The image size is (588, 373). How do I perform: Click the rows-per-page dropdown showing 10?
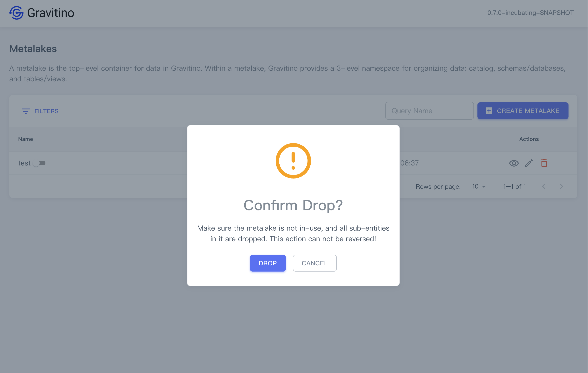478,186
